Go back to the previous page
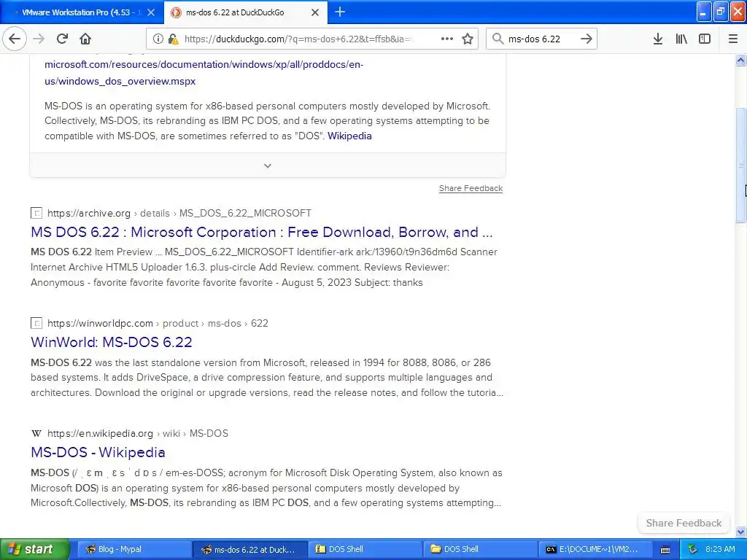 pos(15,39)
